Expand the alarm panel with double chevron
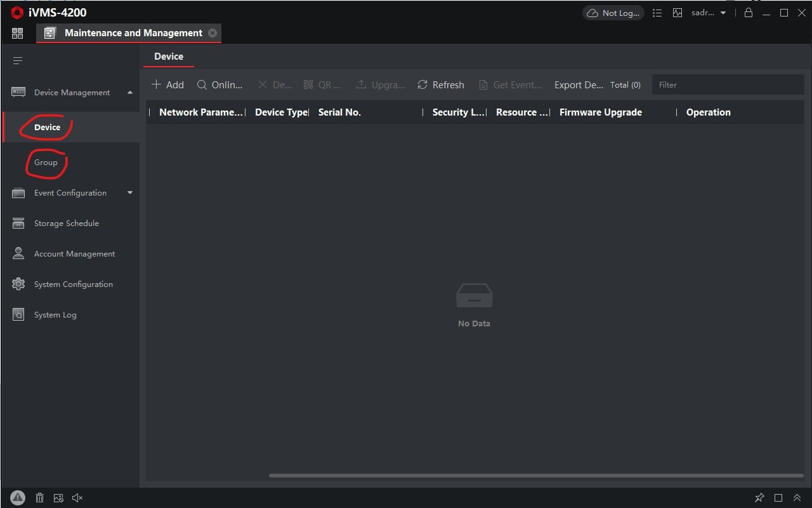Image resolution: width=812 pixels, height=508 pixels. [797, 498]
